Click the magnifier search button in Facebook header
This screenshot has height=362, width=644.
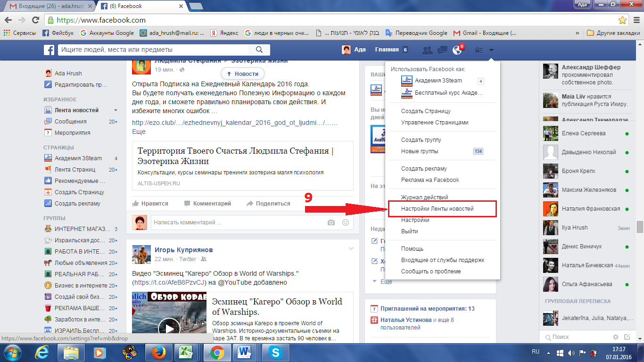click(259, 50)
